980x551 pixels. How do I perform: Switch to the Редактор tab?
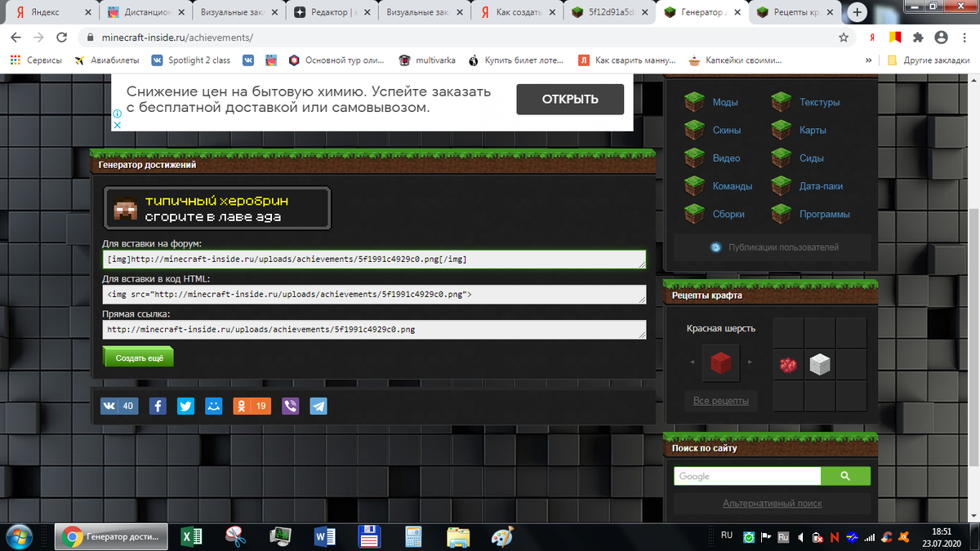tap(330, 13)
